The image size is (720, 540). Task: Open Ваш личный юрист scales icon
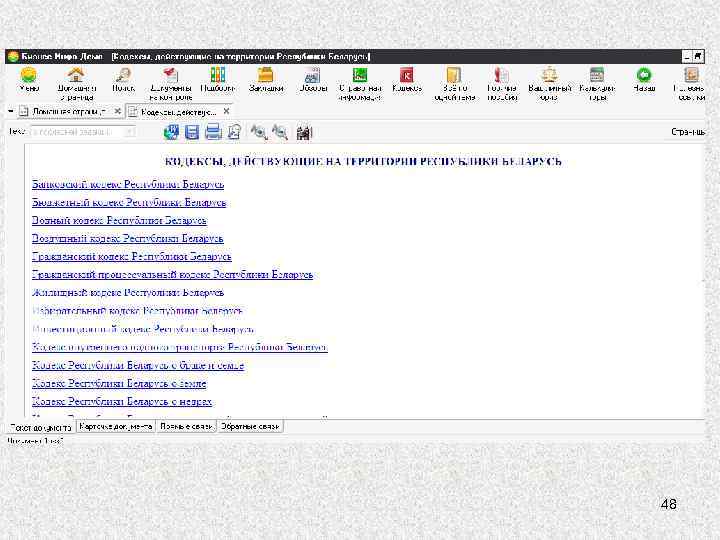pos(549,75)
